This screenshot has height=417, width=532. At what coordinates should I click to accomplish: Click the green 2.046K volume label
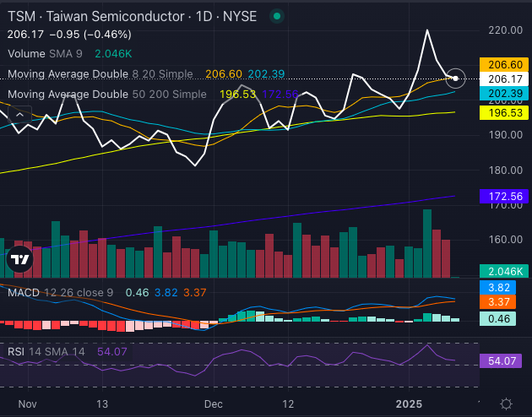(x=502, y=271)
